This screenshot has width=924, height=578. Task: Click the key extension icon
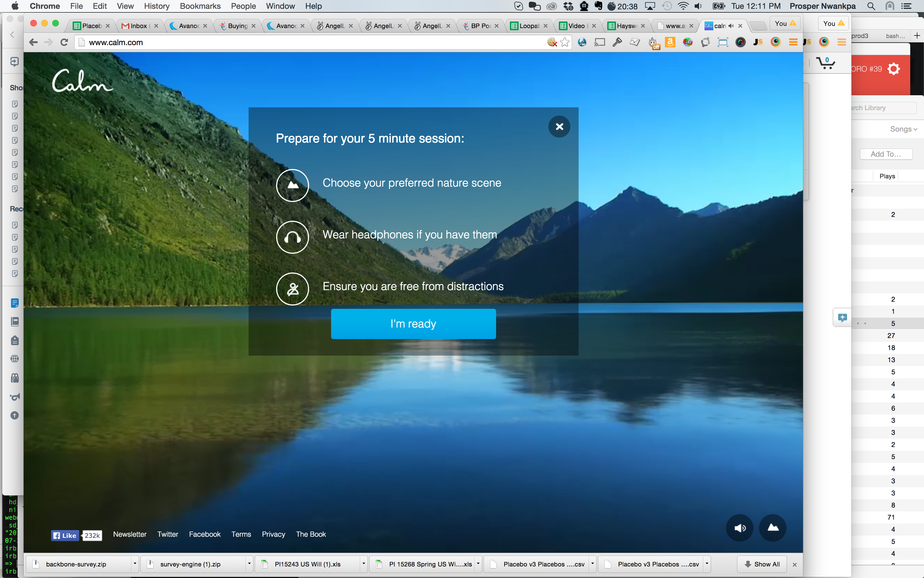[x=617, y=42]
